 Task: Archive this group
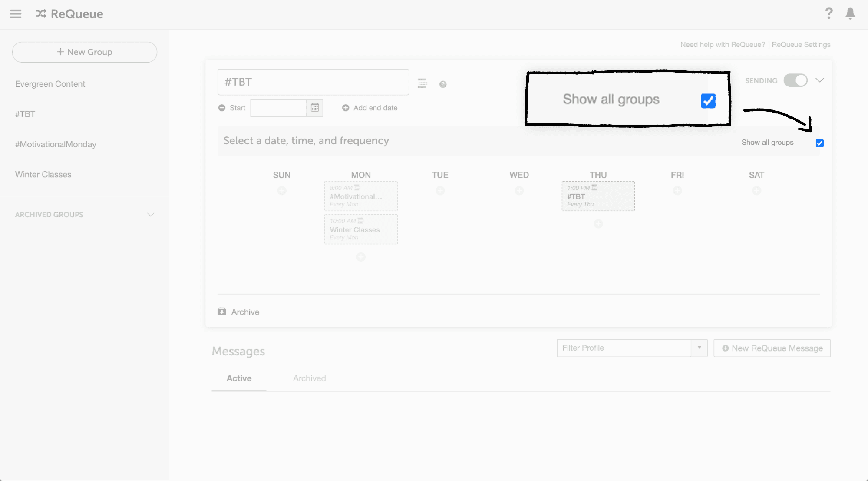[238, 312]
